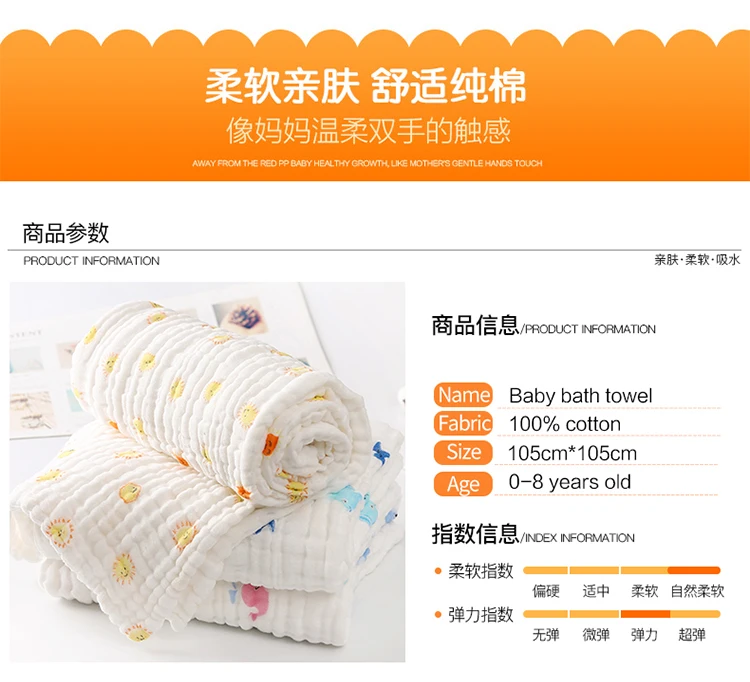
Task: Click the bullet dot beside 弹力指数
Action: click(437, 615)
